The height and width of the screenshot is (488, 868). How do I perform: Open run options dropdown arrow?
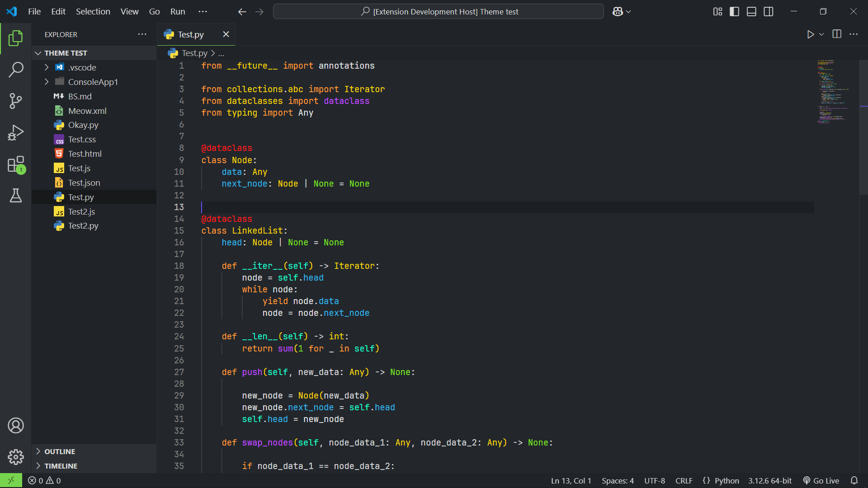click(821, 34)
